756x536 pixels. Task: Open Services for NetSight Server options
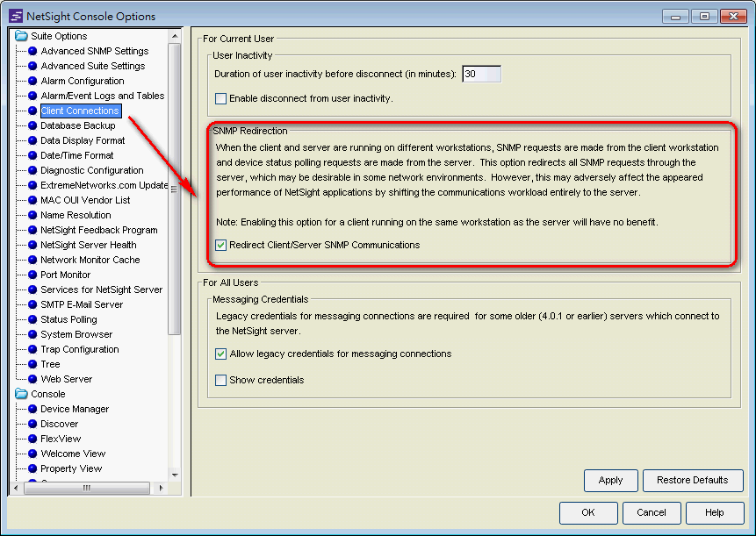(x=101, y=289)
